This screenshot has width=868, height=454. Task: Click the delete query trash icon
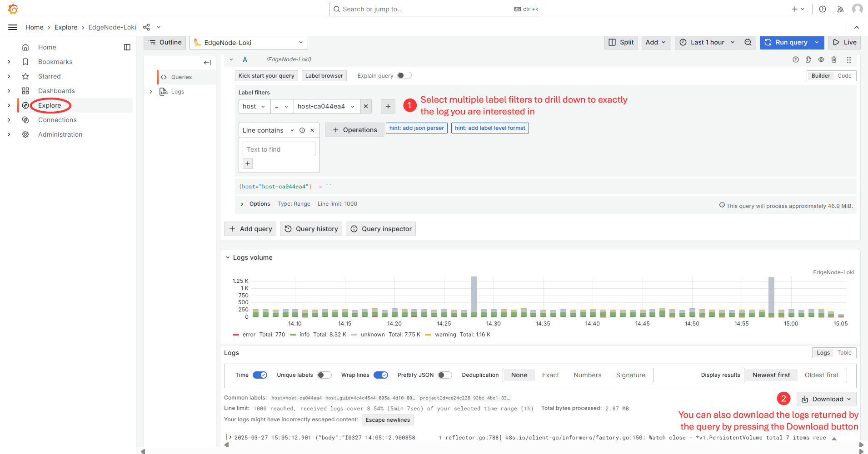pos(834,59)
